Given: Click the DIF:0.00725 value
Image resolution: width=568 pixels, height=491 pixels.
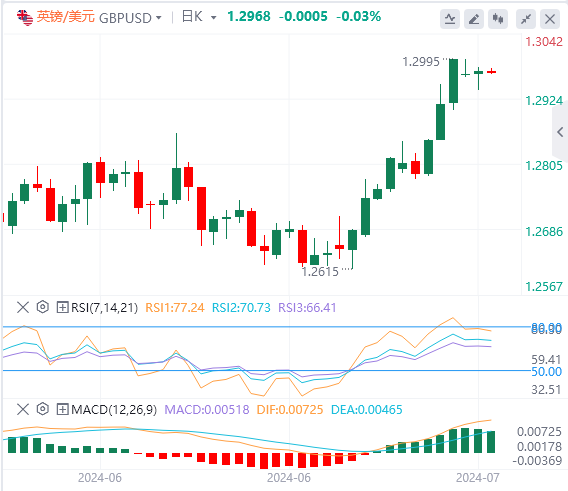Looking at the screenshot, I should tap(290, 410).
